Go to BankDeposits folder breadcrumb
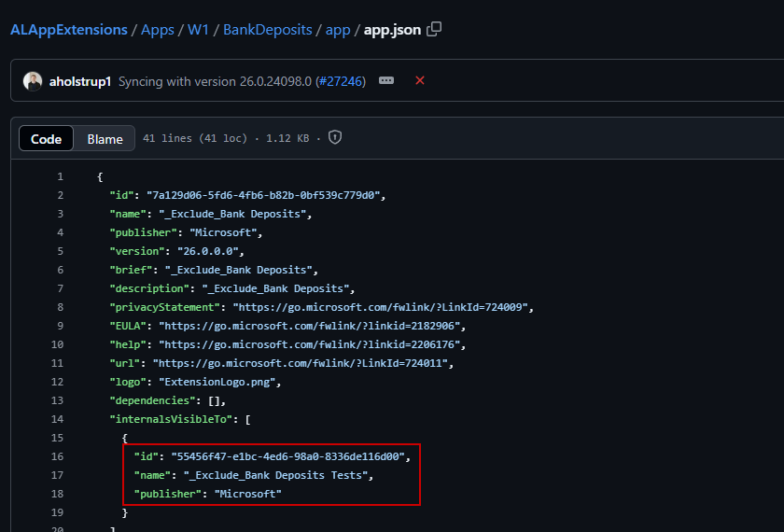The width and height of the screenshot is (784, 532). coord(268,30)
